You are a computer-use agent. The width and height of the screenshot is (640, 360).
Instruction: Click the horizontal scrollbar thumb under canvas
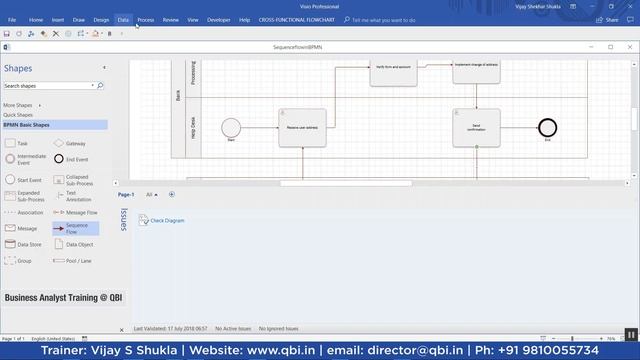(346, 183)
